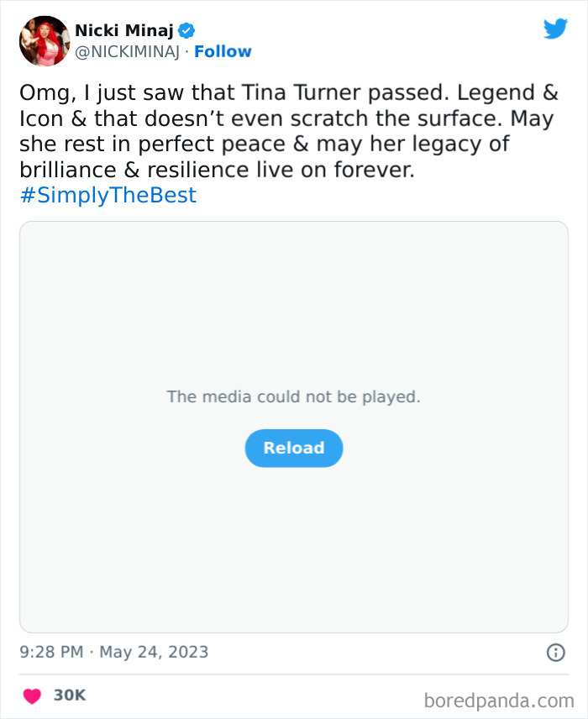Click the blue verified badge beside Nicki Minaj
The height and width of the screenshot is (719, 588).
click(186, 29)
